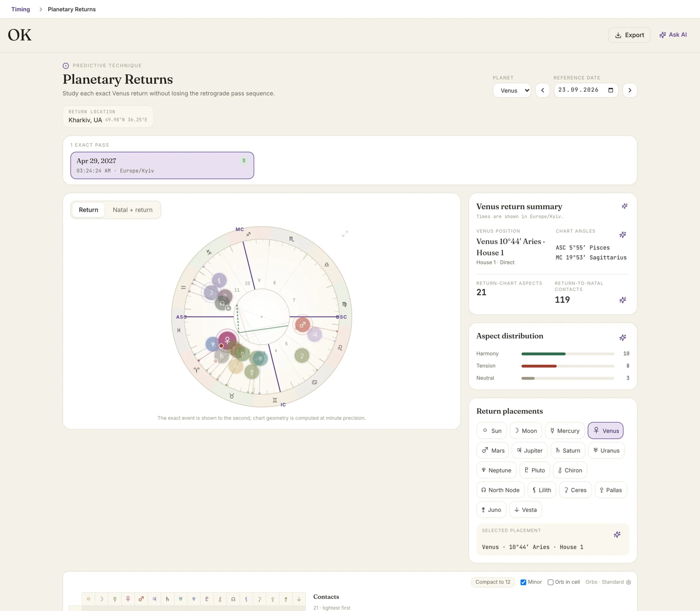Select the Sun column header in aspect grid

(x=88, y=599)
